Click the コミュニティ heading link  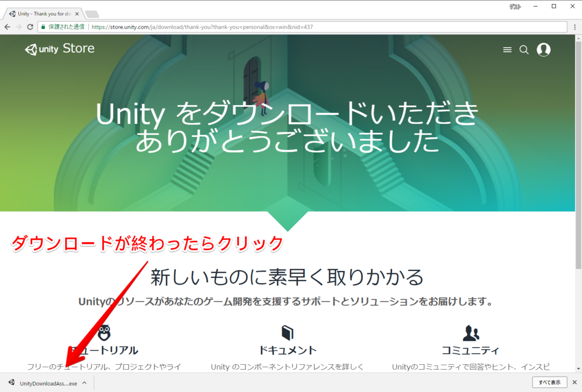471,350
